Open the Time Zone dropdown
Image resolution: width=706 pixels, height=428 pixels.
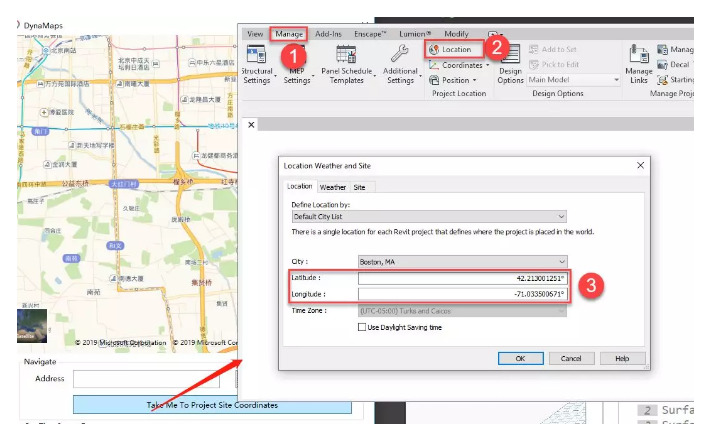pyautogui.click(x=462, y=311)
